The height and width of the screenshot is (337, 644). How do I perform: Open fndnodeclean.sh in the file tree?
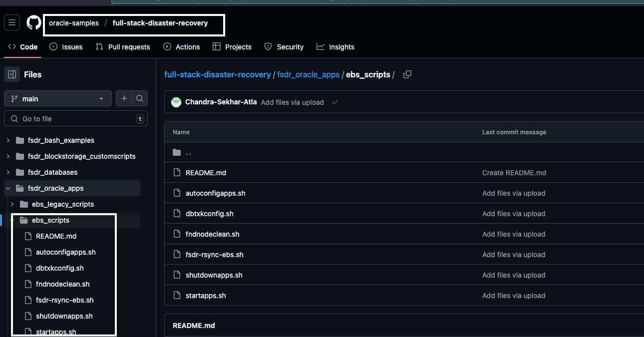[x=63, y=284]
